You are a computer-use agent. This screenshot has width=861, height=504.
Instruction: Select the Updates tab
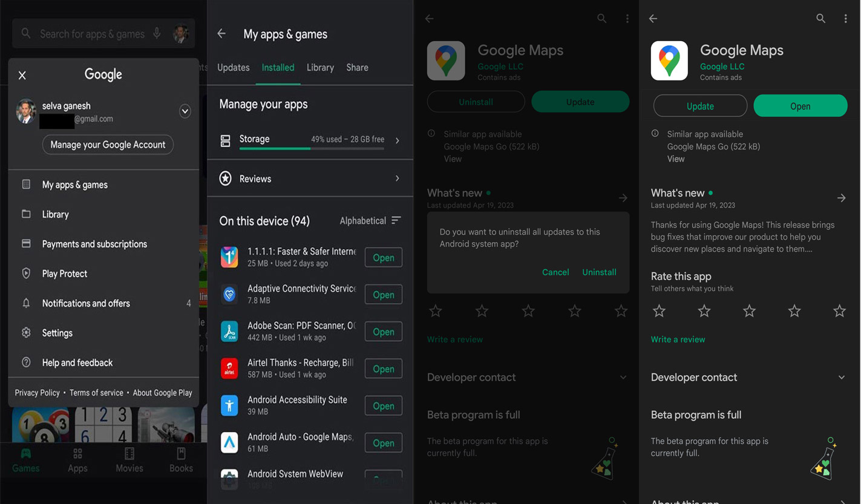(233, 68)
